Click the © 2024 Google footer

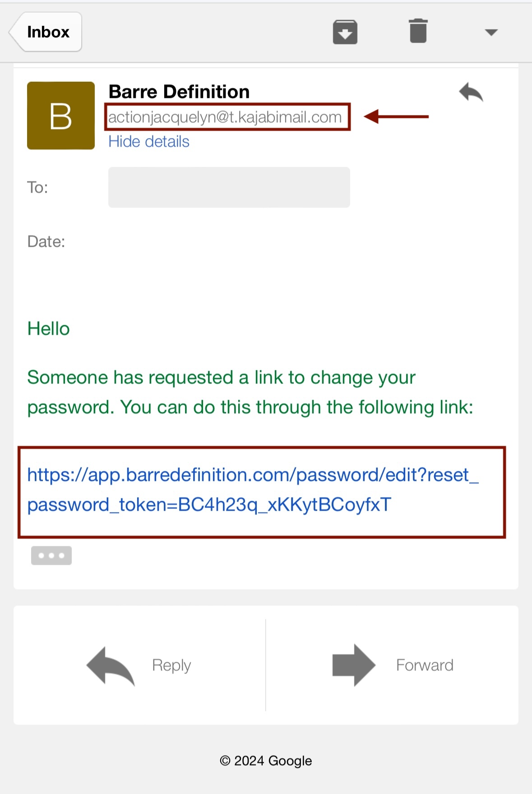click(x=266, y=761)
